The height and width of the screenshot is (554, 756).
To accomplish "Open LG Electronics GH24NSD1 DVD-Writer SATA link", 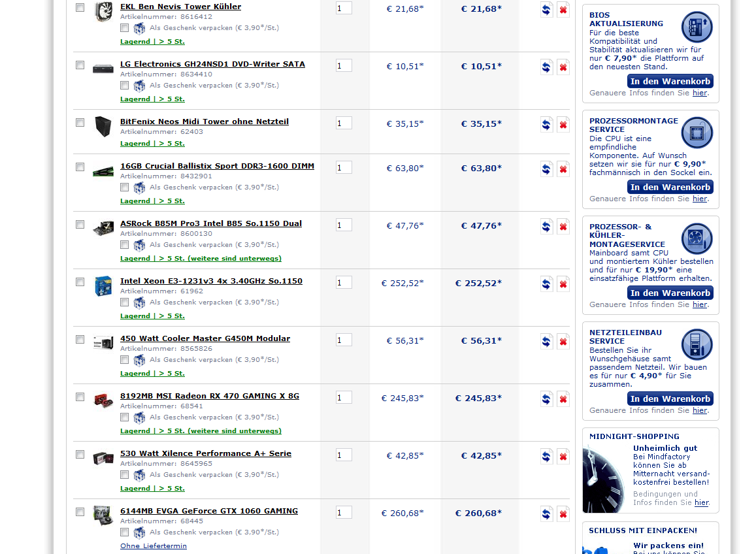I will (212, 64).
